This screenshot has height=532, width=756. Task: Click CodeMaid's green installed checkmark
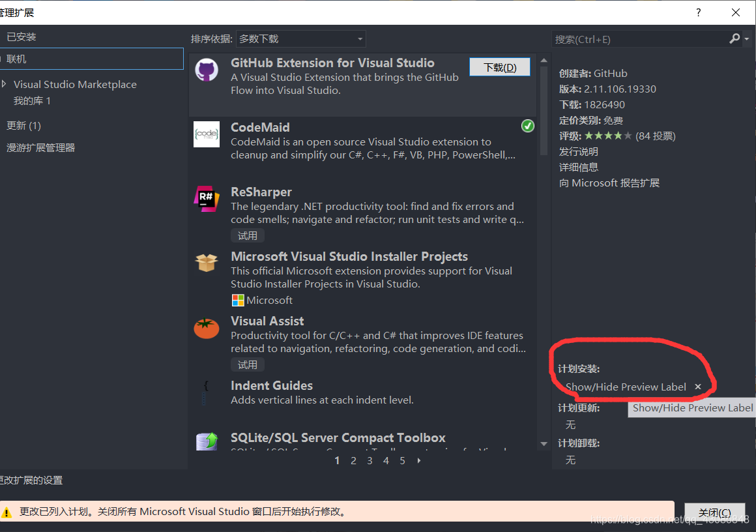point(527,126)
